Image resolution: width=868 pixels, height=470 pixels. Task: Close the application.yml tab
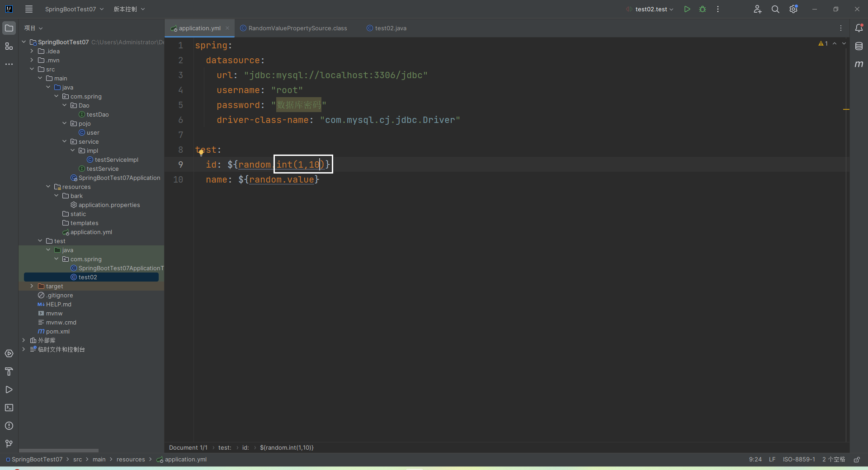coord(227,28)
